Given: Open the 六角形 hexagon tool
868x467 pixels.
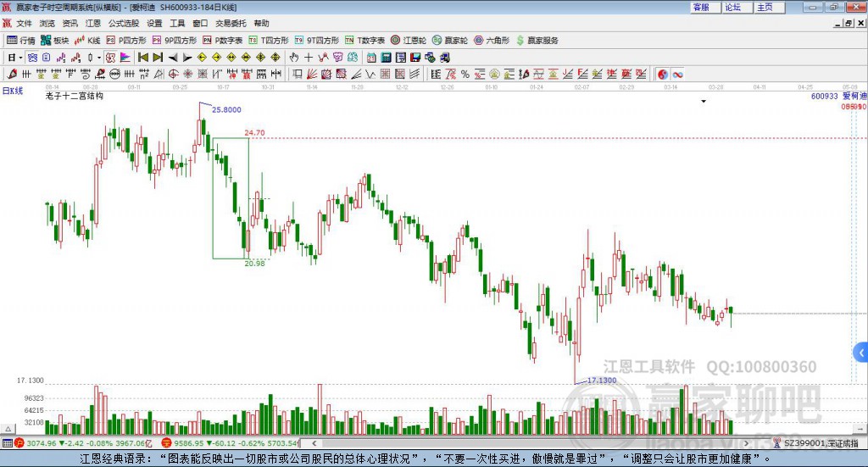Looking at the screenshot, I should pos(492,41).
